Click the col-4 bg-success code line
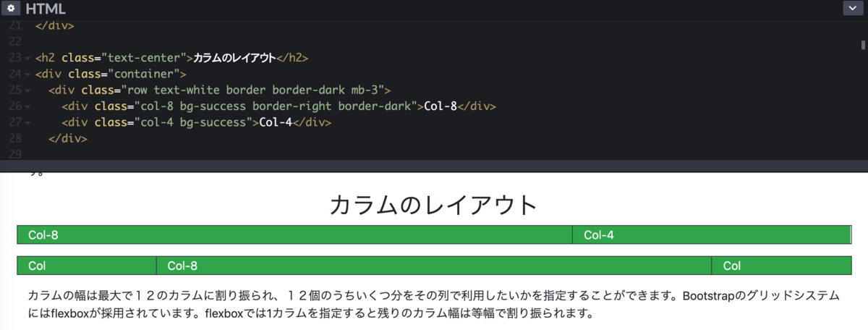 (196, 122)
